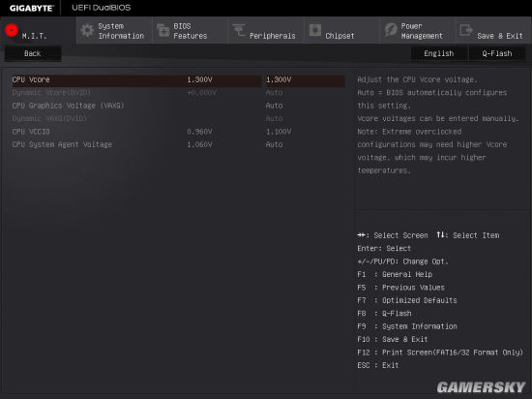Click the Adjust the CPU Vcore voltage help text
The height and width of the screenshot is (399, 532).
pos(417,79)
